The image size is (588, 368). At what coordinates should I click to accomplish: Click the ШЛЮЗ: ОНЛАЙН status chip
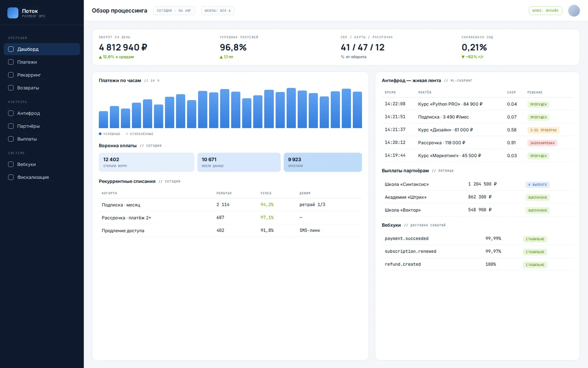pos(545,11)
